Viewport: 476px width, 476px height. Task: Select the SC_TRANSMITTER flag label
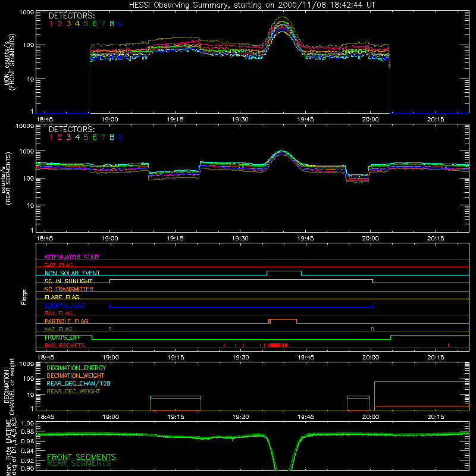click(69, 289)
